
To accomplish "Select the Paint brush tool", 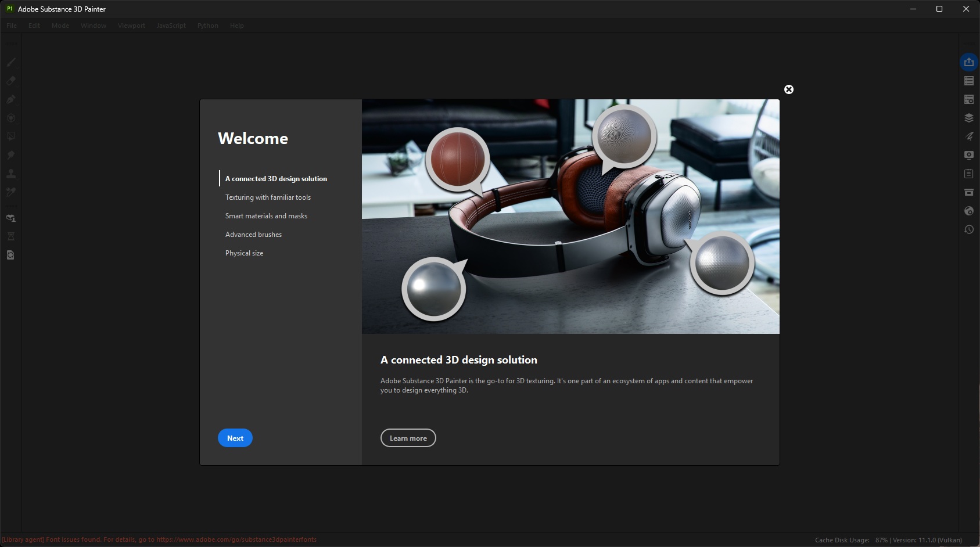I will click(10, 62).
